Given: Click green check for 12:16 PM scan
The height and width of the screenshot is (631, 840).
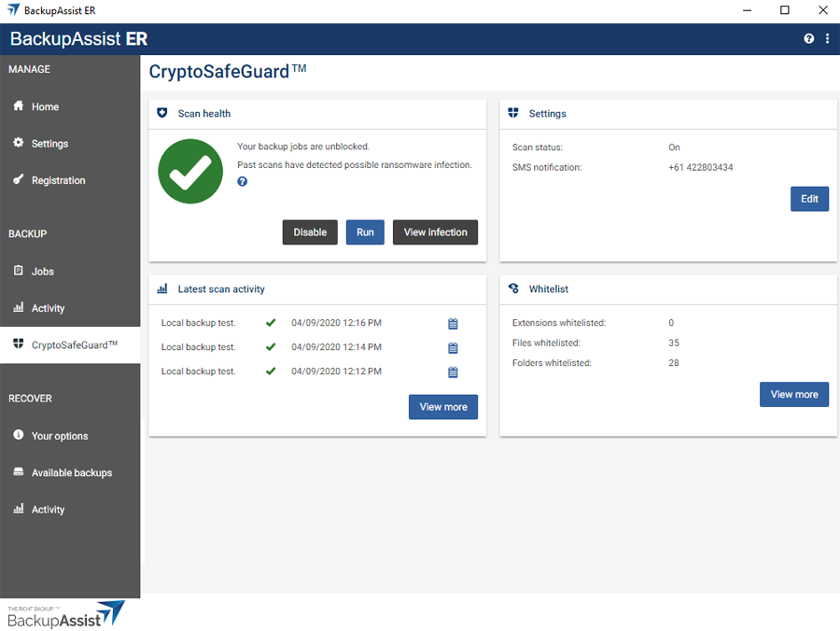Looking at the screenshot, I should [271, 322].
